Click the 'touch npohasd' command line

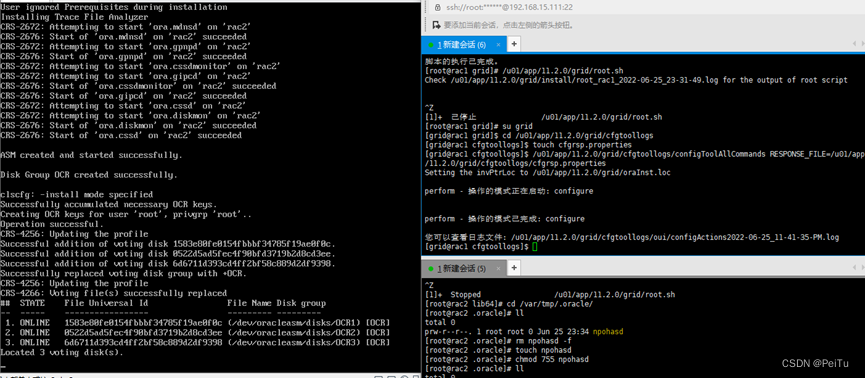pos(498,350)
